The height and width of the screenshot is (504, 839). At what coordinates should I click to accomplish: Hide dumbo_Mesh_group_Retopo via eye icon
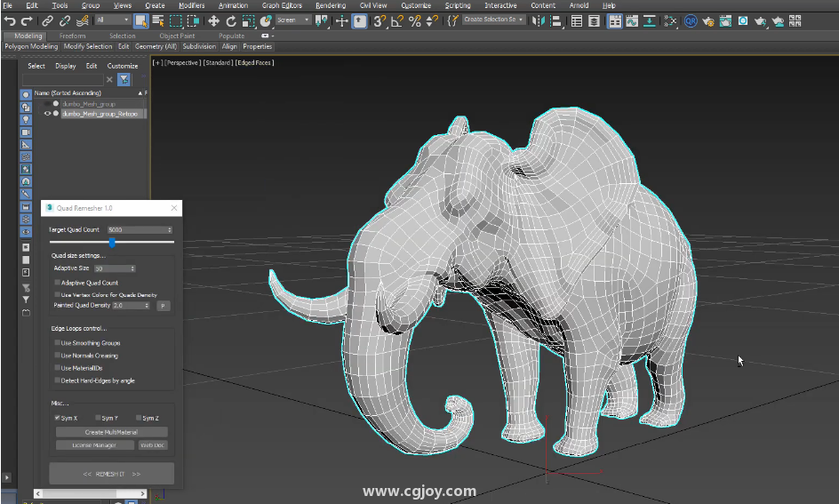(47, 114)
